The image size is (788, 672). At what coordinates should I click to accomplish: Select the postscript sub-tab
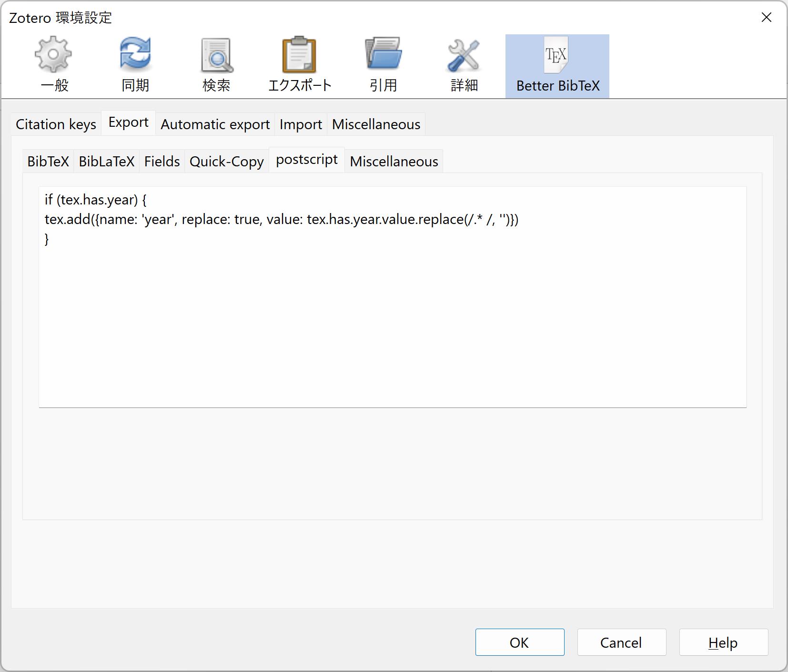point(307,160)
